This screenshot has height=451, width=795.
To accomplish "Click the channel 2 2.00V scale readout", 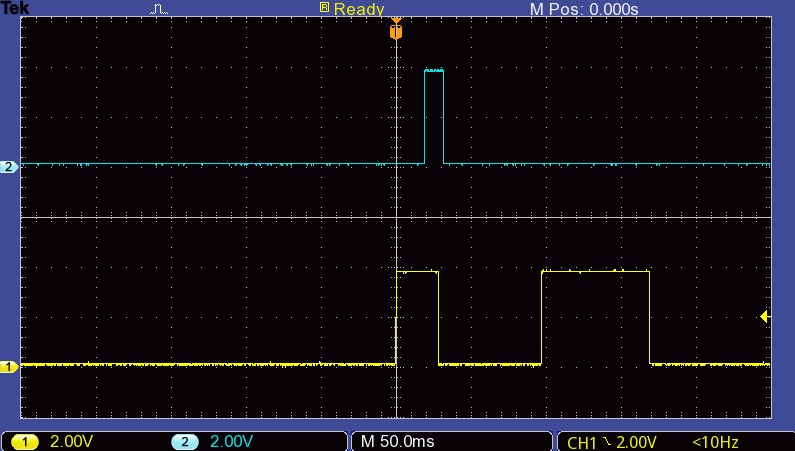I will (232, 442).
